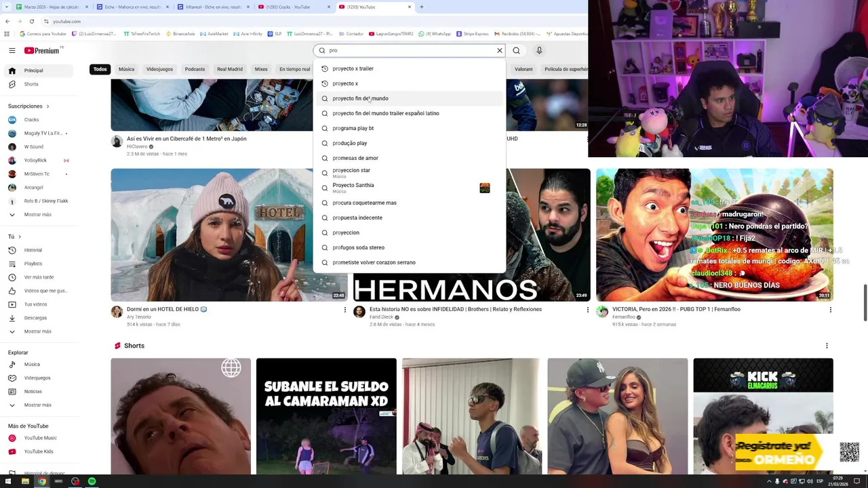Open Tus videos in sidebar
Viewport: 868px width, 488px height.
37,304
